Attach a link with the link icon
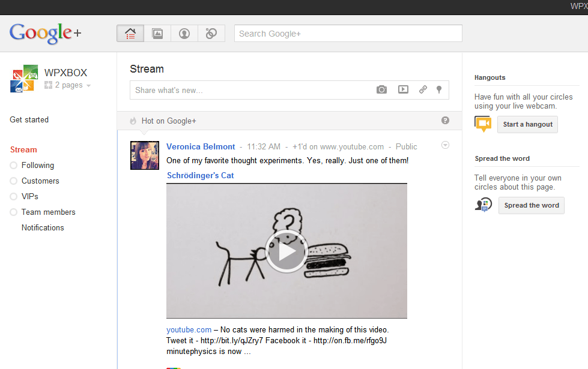Screen dimensions: 588x369 [x=423, y=89]
